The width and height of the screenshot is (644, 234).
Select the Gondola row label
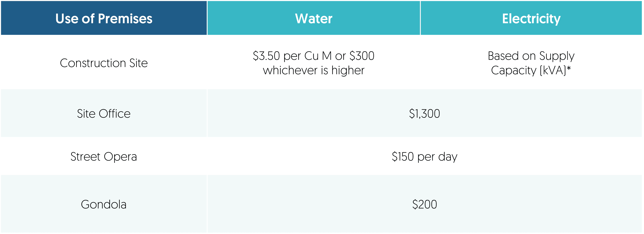pos(104,204)
